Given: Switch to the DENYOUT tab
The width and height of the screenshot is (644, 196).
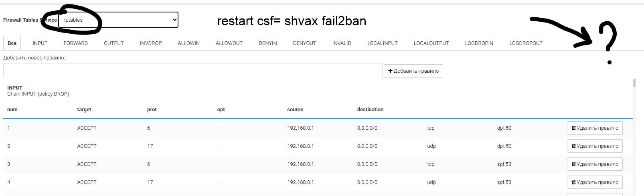Looking at the screenshot, I should point(304,43).
